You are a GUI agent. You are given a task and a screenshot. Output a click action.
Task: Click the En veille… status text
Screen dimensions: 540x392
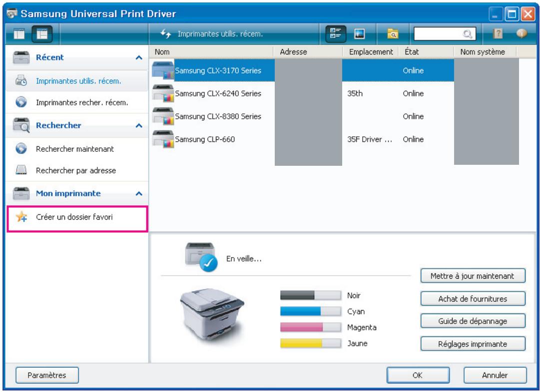pos(244,259)
